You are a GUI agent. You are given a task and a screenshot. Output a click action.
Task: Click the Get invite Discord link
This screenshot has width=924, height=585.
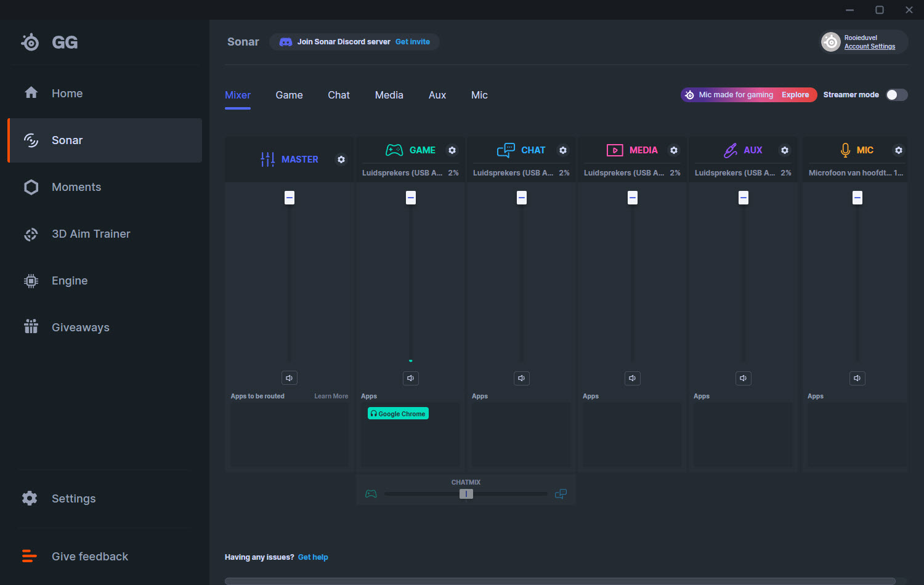[x=412, y=42]
